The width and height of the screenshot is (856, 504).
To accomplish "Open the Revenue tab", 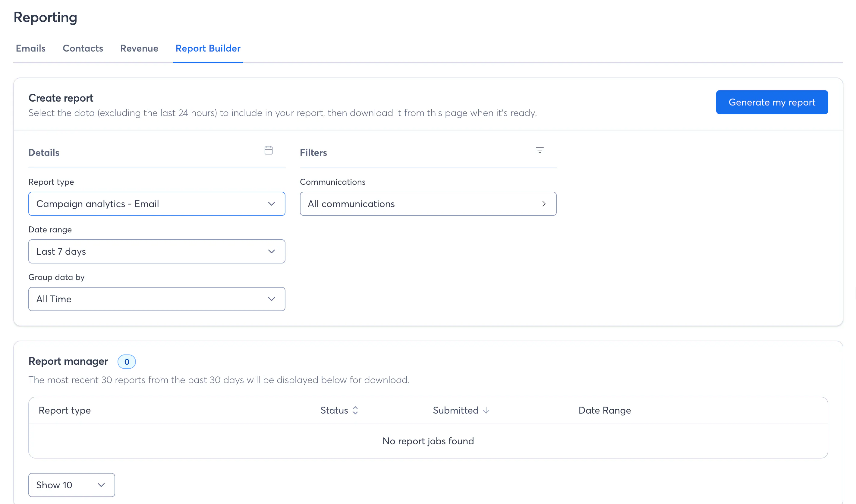I will 139,48.
